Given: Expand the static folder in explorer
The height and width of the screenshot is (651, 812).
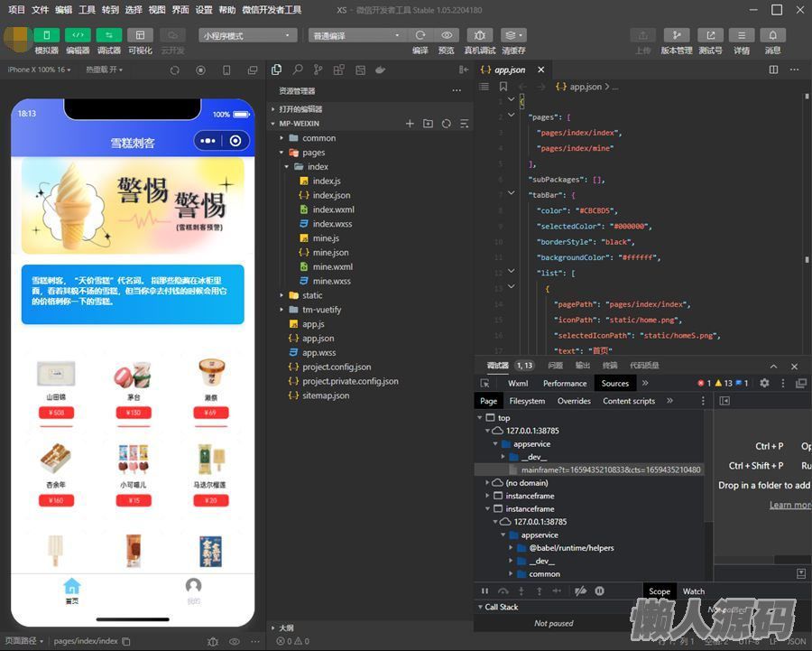Looking at the screenshot, I should (312, 295).
